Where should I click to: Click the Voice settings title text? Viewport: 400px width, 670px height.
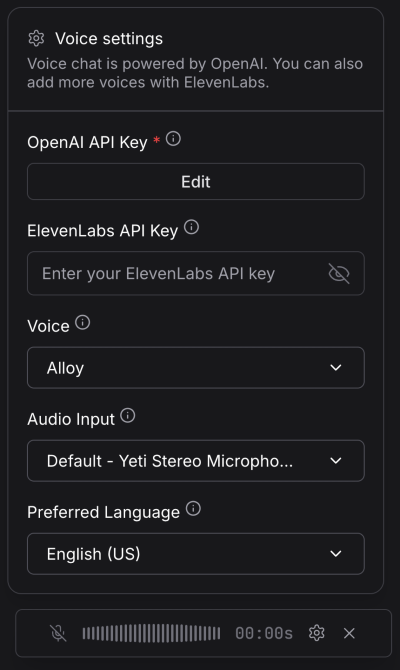pos(109,38)
